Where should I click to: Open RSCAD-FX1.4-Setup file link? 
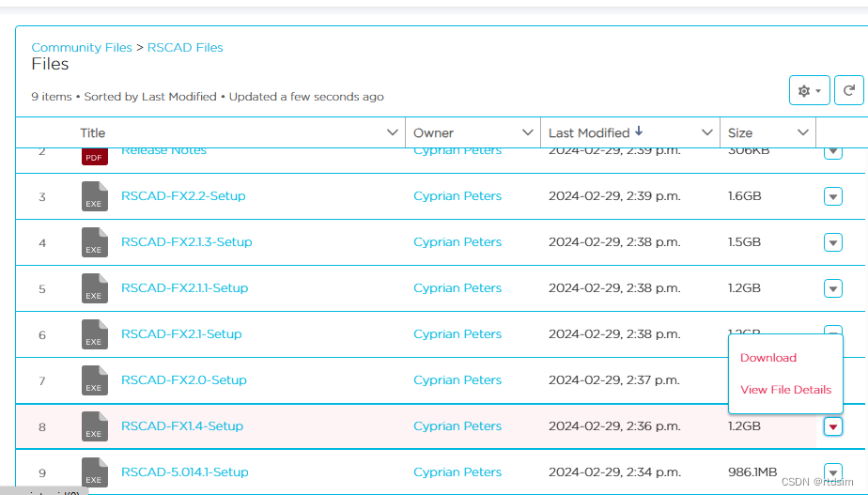point(182,425)
